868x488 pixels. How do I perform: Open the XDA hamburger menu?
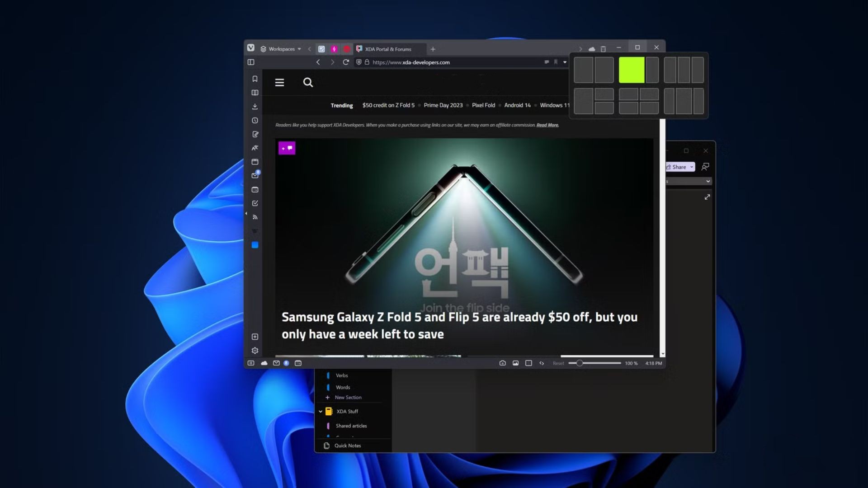(x=279, y=83)
